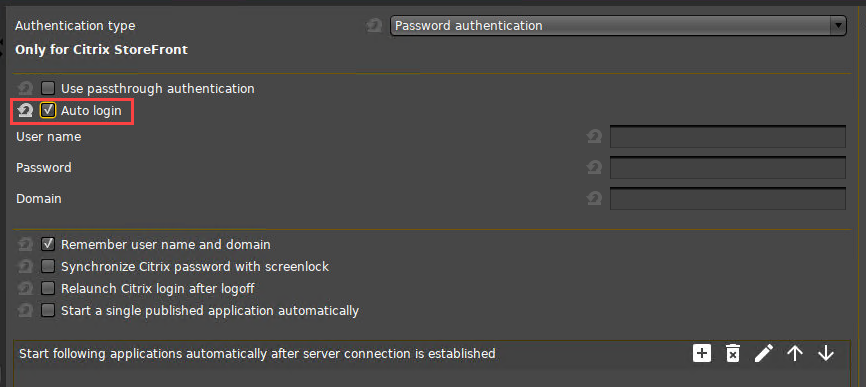Click into the Password input field
Image resolution: width=866 pixels, height=387 pixels.
click(x=727, y=167)
